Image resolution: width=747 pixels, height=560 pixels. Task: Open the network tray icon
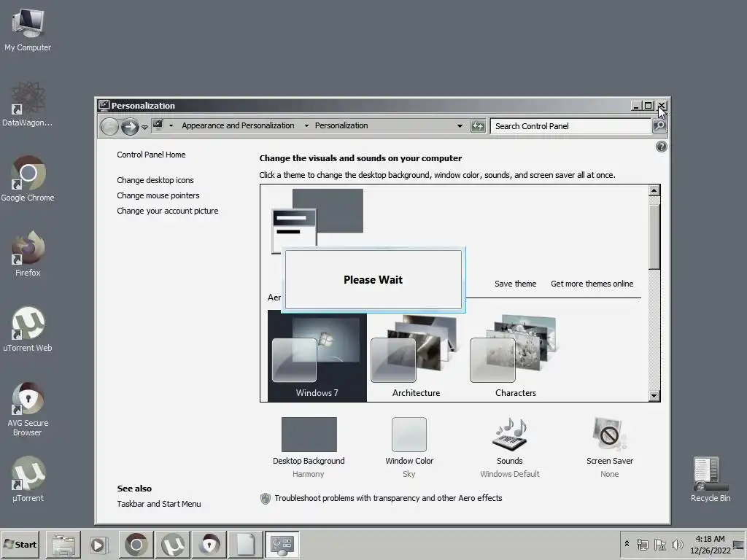coord(643,544)
